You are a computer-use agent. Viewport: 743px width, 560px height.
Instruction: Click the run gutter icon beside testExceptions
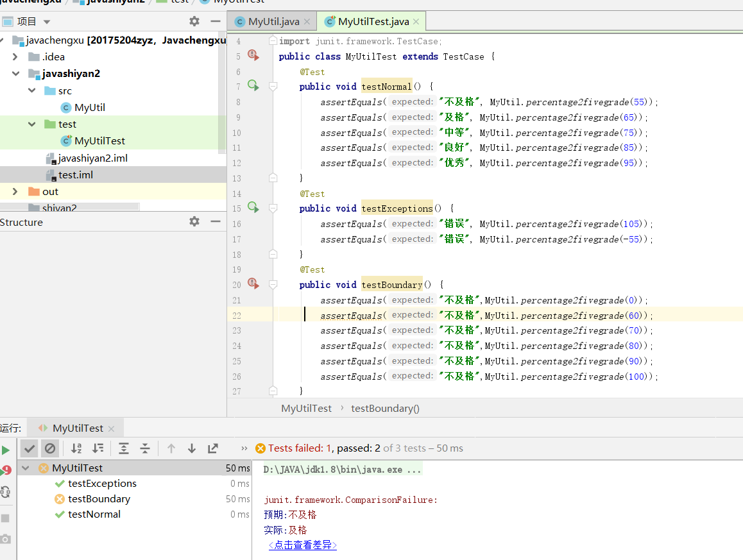click(253, 207)
